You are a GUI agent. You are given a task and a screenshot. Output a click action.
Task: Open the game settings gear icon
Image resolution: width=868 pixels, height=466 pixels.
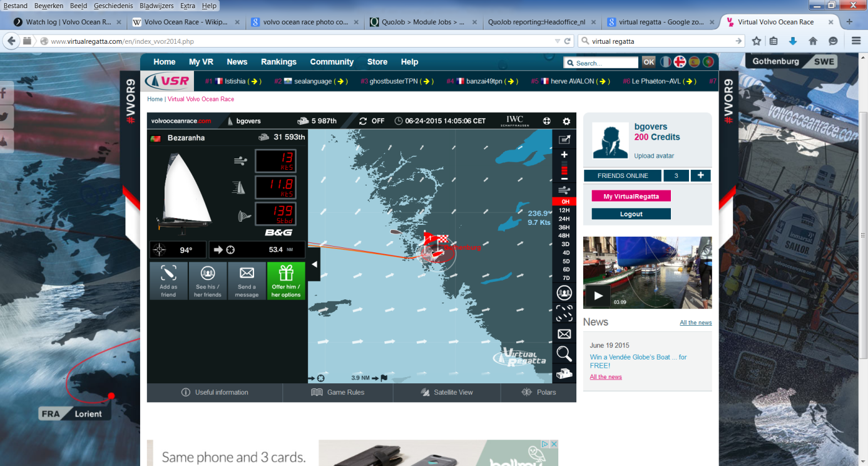[x=566, y=121]
